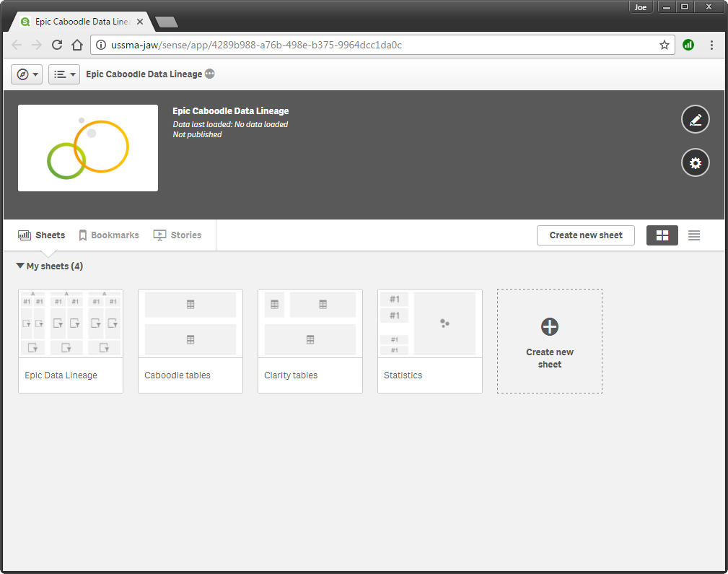
Task: Select list view layout toggle
Action: (693, 235)
